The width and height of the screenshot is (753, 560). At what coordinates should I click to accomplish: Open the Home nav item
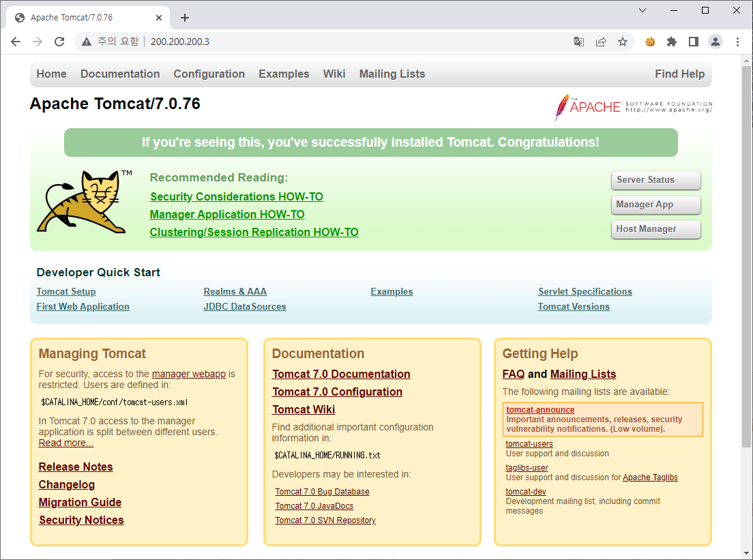click(51, 74)
